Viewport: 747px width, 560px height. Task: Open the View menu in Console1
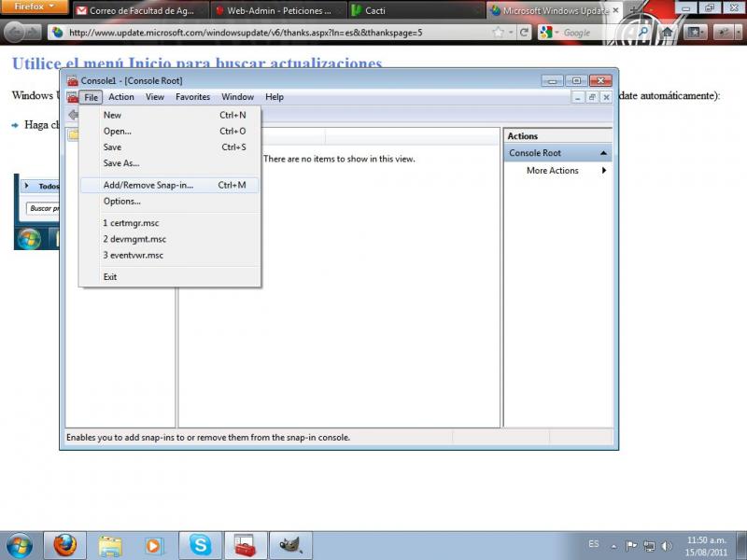pos(155,97)
